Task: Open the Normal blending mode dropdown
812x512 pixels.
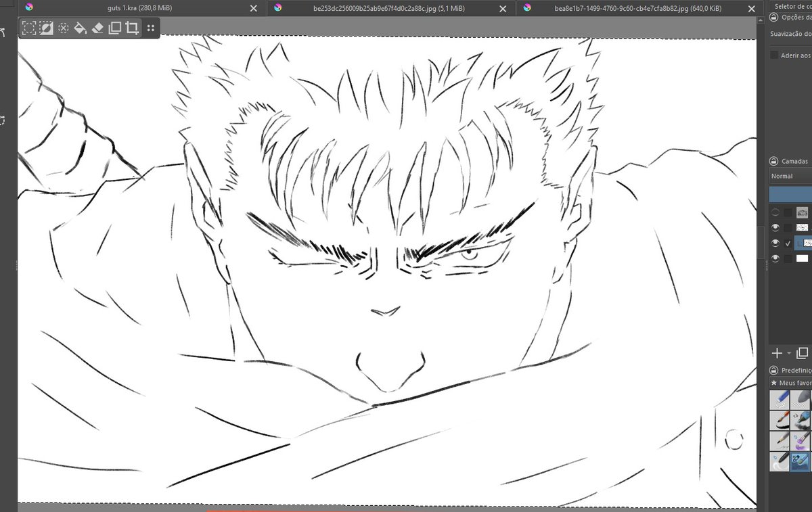Action: click(x=790, y=176)
